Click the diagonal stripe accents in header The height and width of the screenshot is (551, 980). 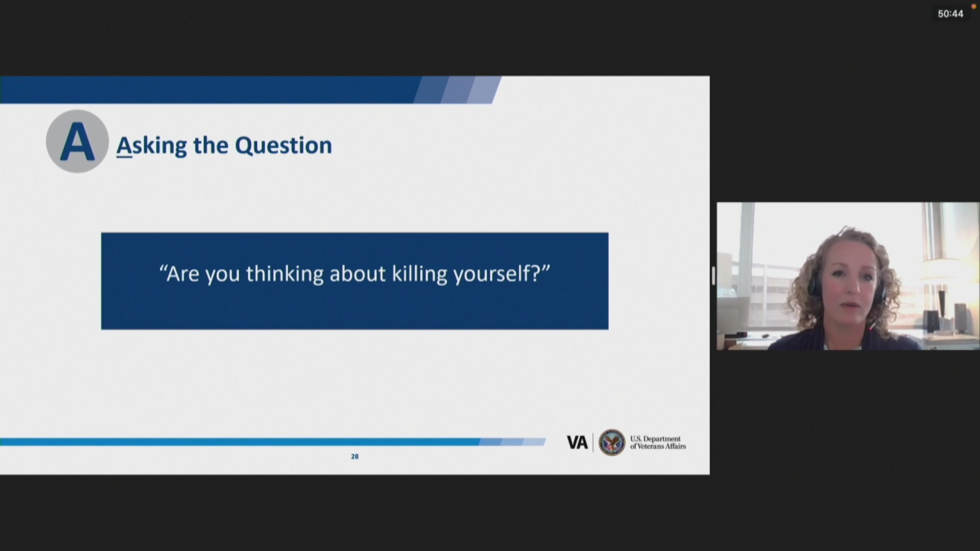pyautogui.click(x=458, y=90)
